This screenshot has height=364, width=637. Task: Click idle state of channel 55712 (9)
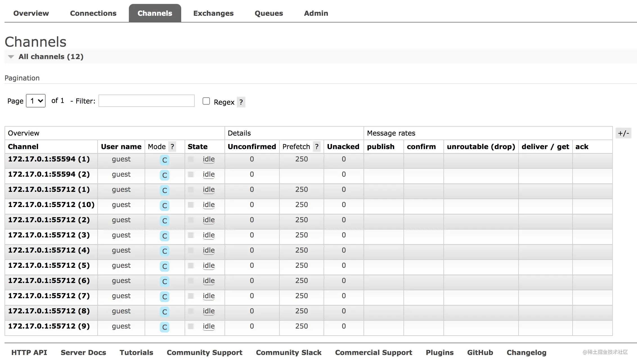208,326
